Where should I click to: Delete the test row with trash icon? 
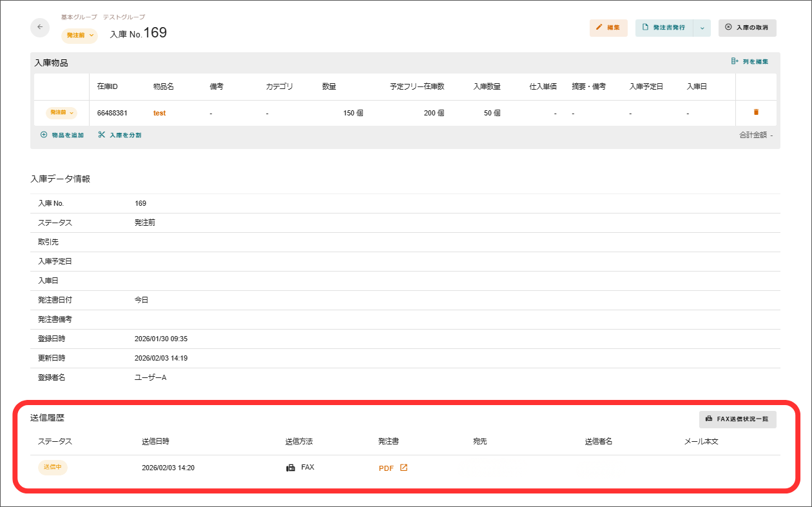[756, 112]
